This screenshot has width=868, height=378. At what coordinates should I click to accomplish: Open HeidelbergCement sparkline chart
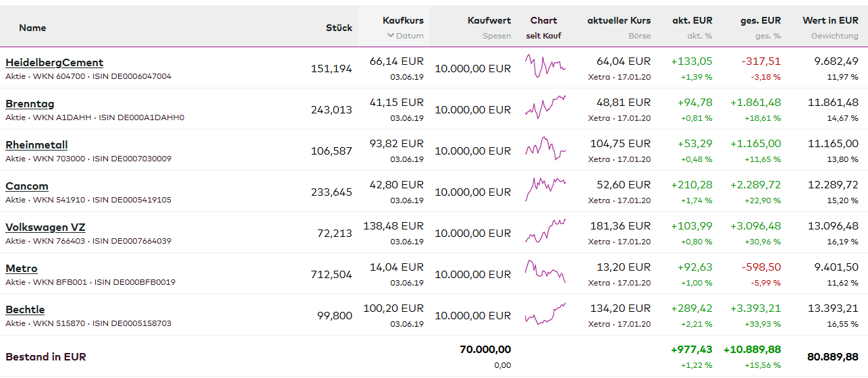(545, 66)
